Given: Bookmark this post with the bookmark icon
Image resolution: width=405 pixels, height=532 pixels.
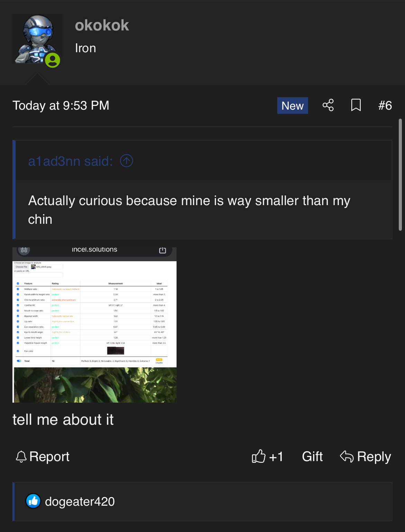Looking at the screenshot, I should [x=356, y=105].
